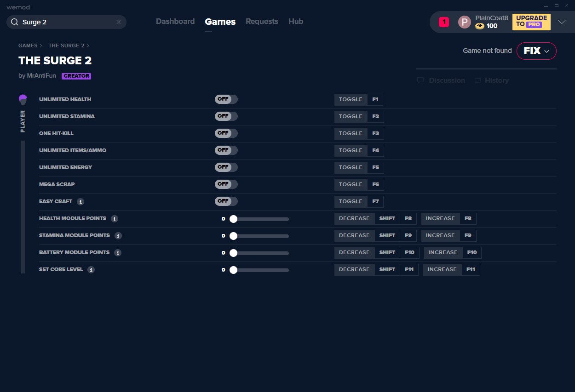This screenshot has height=392, width=575.
Task: Toggle Mega Scrap cheat on
Action: point(226,184)
